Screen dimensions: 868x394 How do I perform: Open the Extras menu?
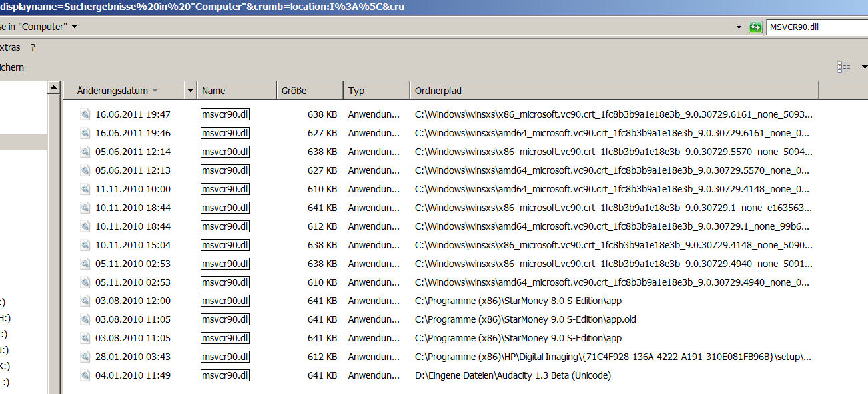[x=9, y=47]
